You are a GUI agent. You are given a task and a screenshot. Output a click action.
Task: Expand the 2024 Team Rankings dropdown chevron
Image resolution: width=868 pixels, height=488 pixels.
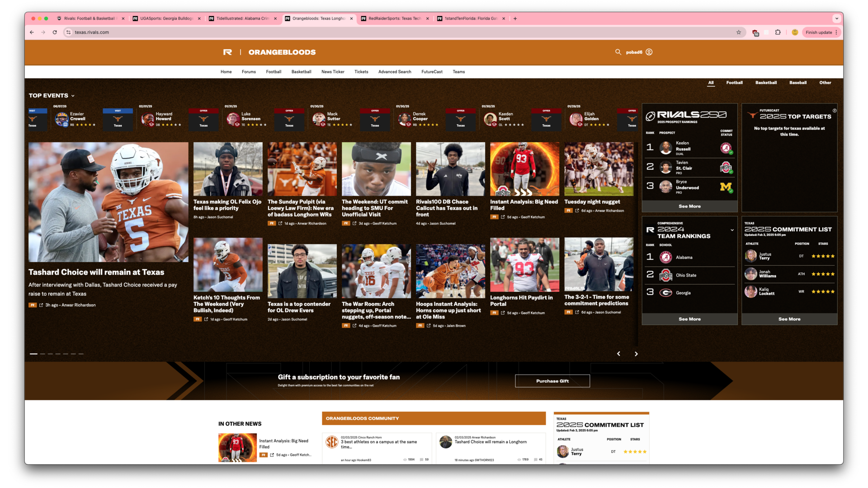(731, 230)
